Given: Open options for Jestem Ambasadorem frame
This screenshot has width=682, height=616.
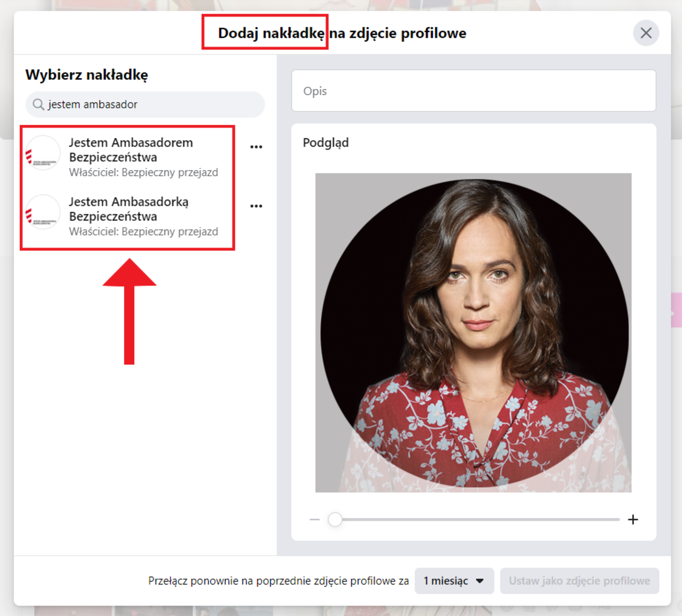Looking at the screenshot, I should [256, 147].
